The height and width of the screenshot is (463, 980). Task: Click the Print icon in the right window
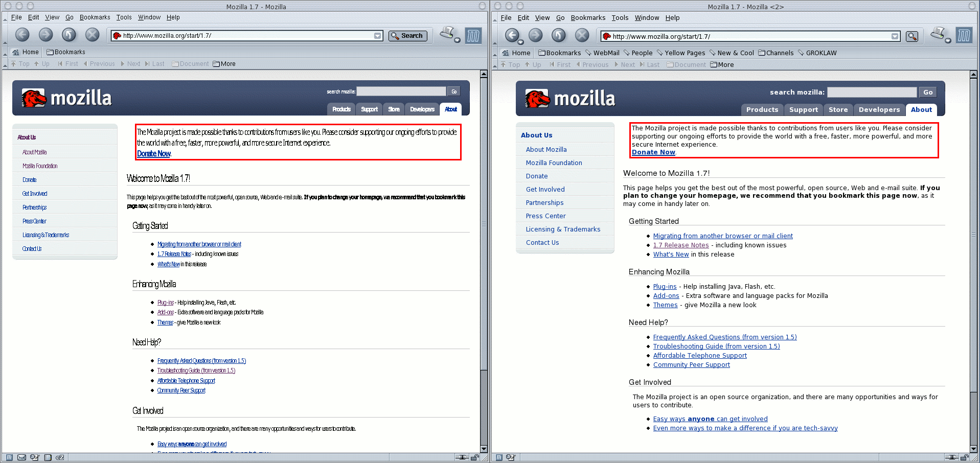(938, 34)
